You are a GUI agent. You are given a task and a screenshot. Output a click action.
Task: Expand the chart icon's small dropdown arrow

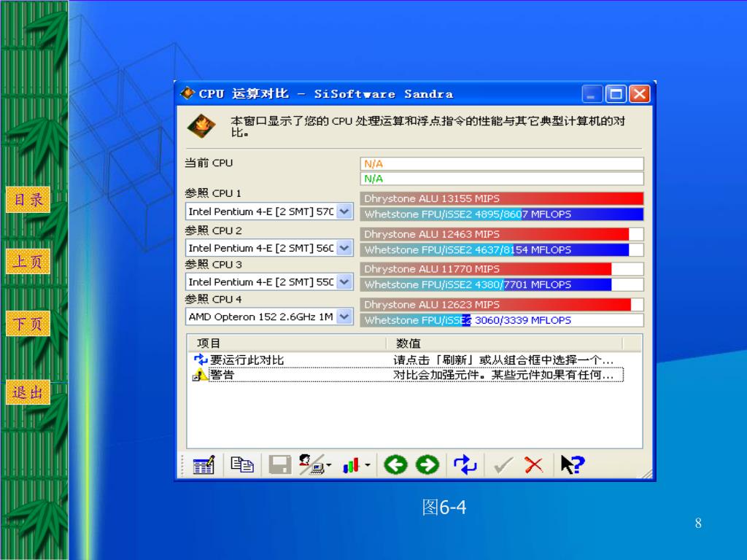[x=368, y=464]
